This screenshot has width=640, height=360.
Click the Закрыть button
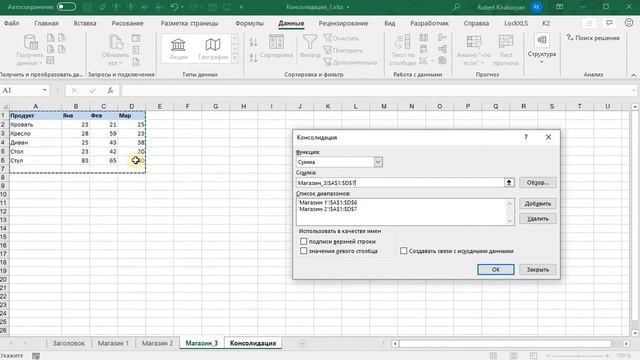538,269
